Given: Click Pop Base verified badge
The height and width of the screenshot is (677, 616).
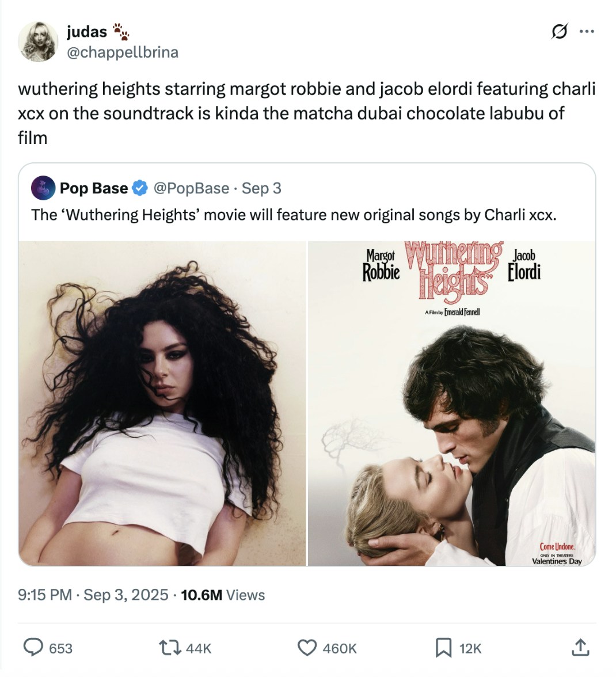Looking at the screenshot, I should (139, 188).
